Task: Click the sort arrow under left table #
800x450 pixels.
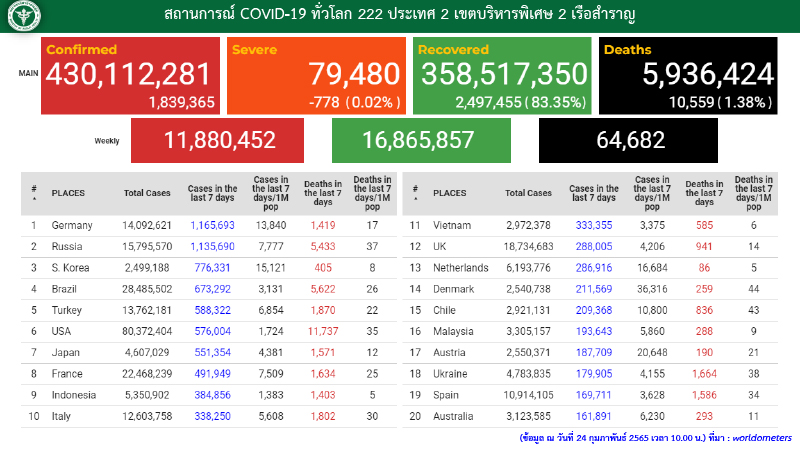Action: (34, 198)
